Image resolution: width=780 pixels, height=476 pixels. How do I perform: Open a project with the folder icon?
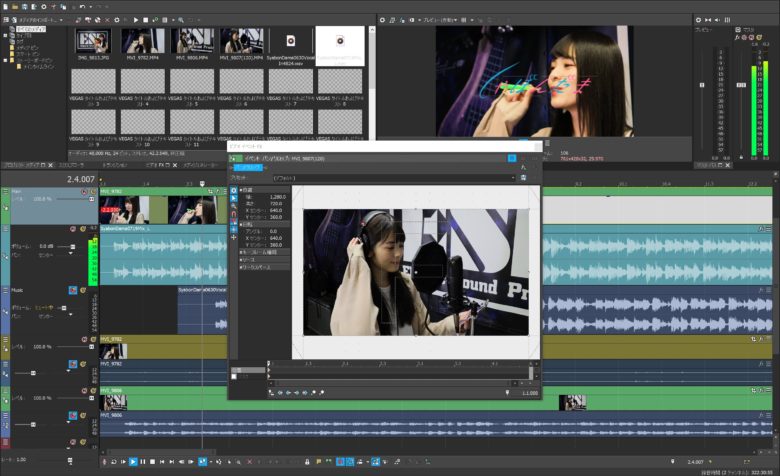click(15, 6)
